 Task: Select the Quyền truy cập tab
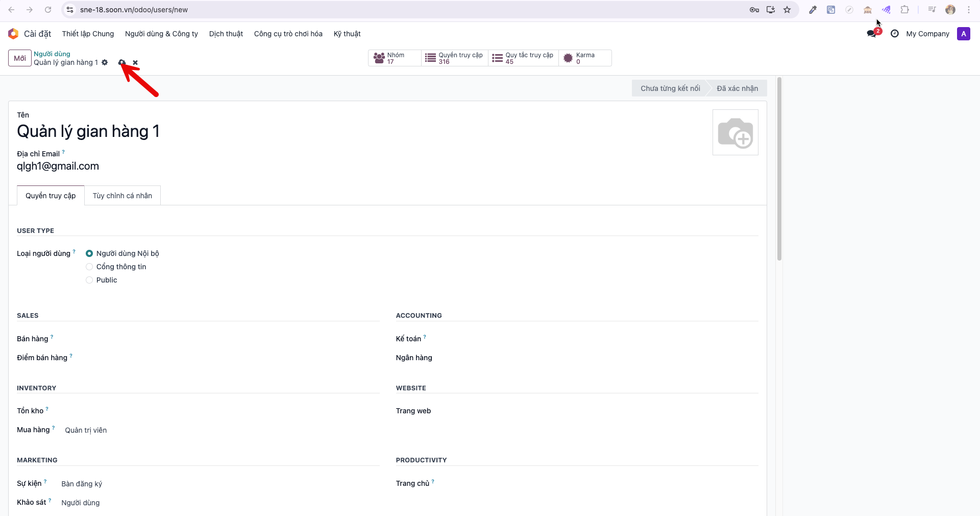(51, 196)
